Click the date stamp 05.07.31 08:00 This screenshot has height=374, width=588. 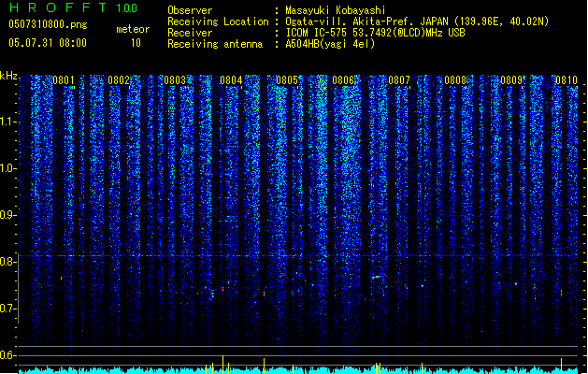[48, 43]
